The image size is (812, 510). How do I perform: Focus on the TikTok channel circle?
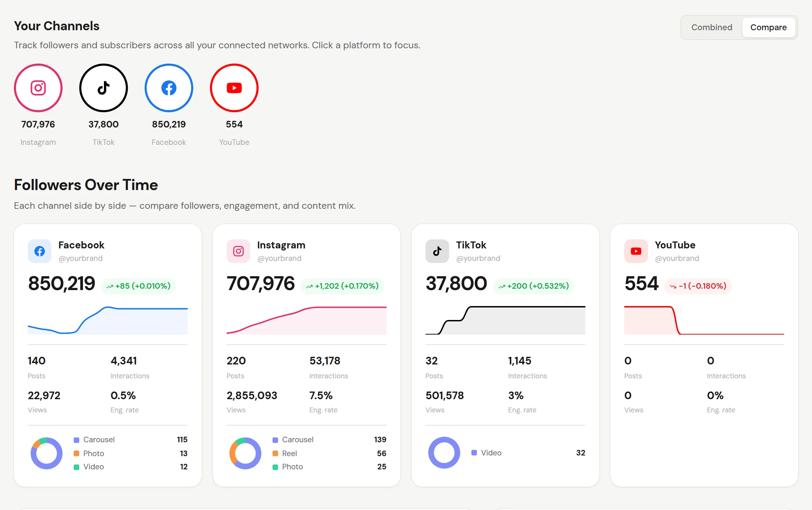[x=104, y=88]
